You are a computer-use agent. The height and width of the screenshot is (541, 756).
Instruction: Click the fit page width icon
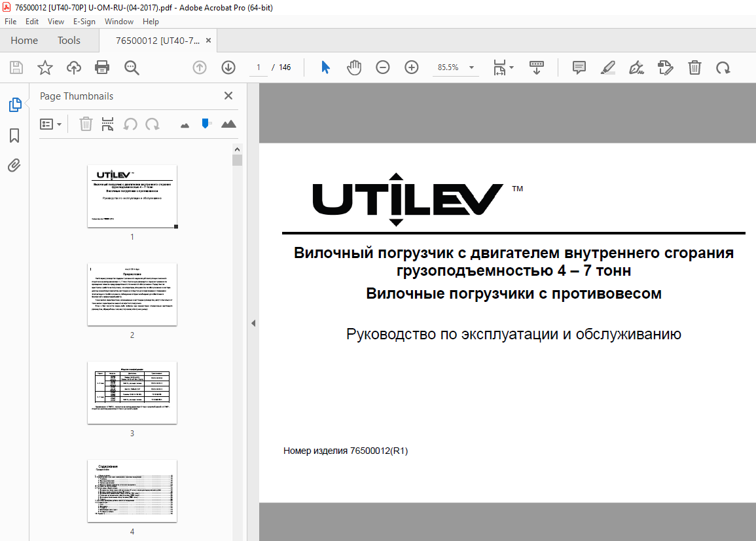click(499, 67)
